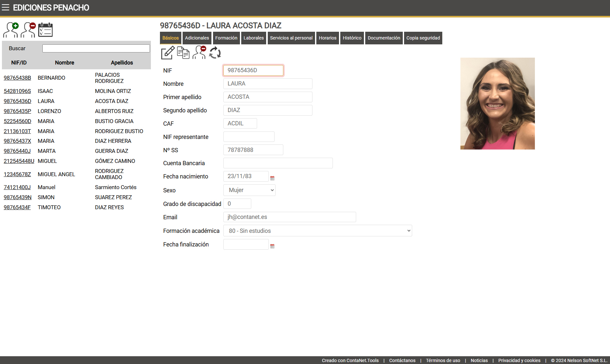610x364 pixels.
Task: Open employee 98765438B Bernardo
Action: pyautogui.click(x=17, y=78)
